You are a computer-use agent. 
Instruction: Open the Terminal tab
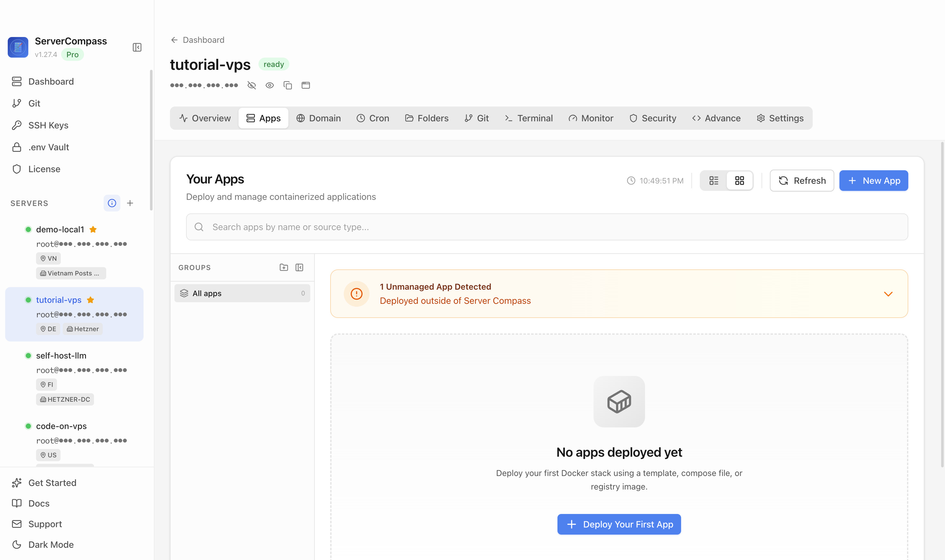[529, 118]
